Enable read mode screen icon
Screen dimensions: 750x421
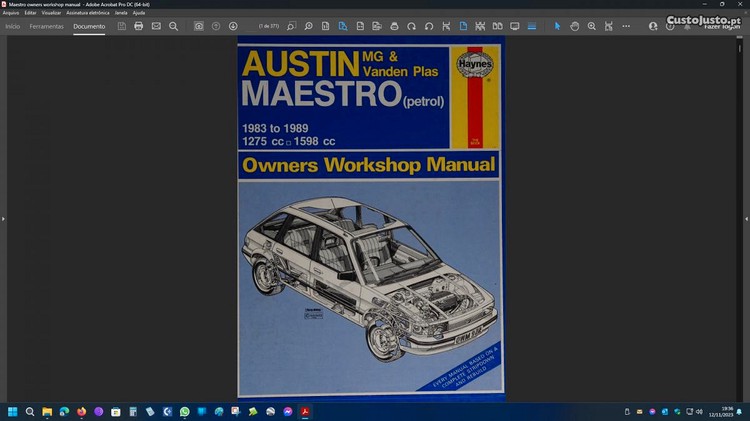point(515,26)
